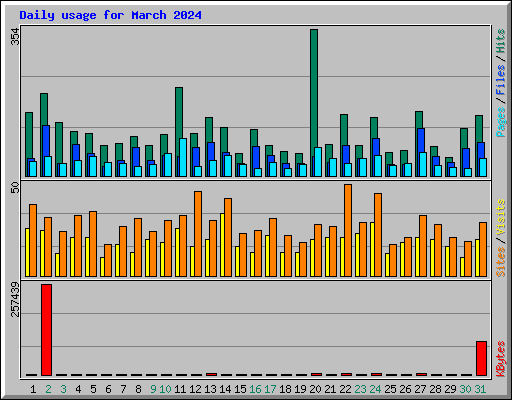512x400 pixels.
Task: Click day label 4 on the x-axis
Action: click(78, 389)
